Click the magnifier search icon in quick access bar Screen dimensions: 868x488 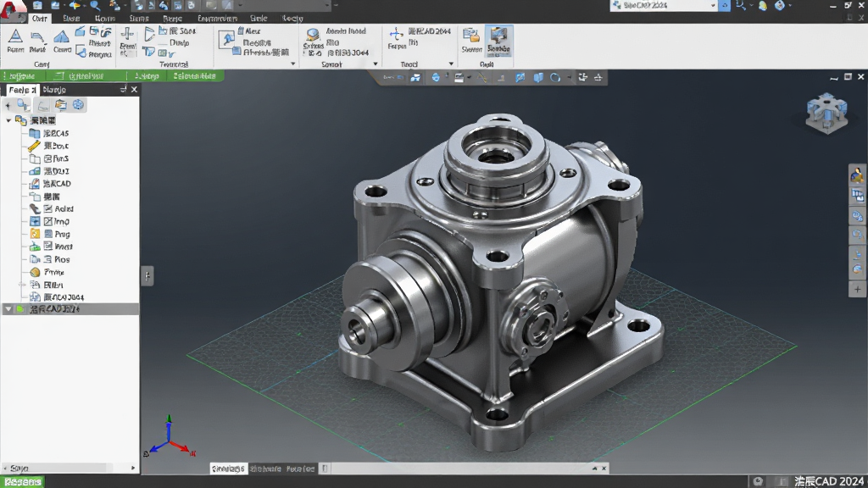coord(95,6)
